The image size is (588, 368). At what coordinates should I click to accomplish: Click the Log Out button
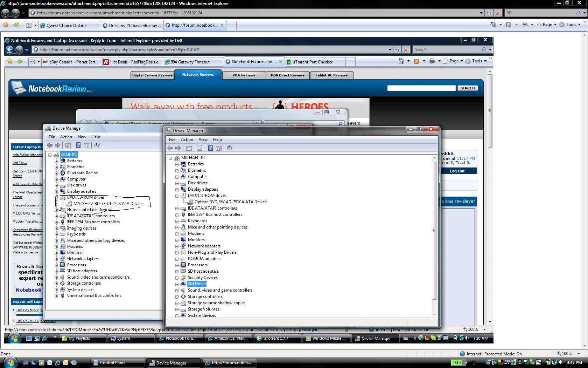click(457, 171)
